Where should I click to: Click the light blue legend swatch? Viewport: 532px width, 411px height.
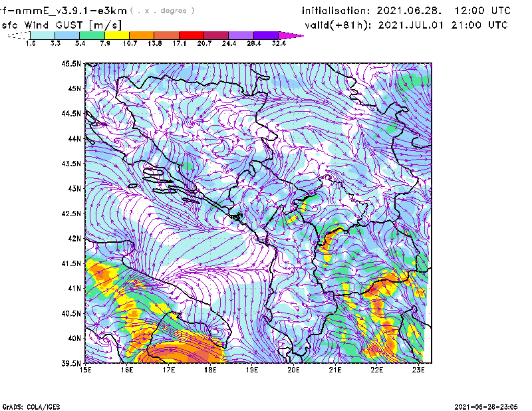pyautogui.click(x=67, y=35)
